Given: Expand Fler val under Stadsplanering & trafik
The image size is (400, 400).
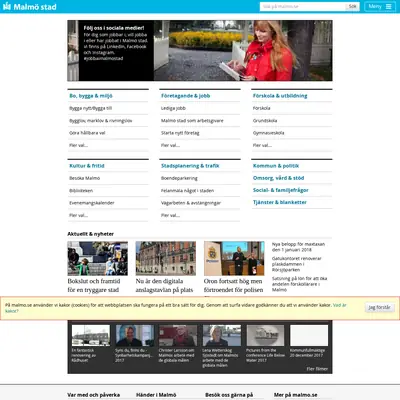Looking at the screenshot, I should tap(170, 215).
